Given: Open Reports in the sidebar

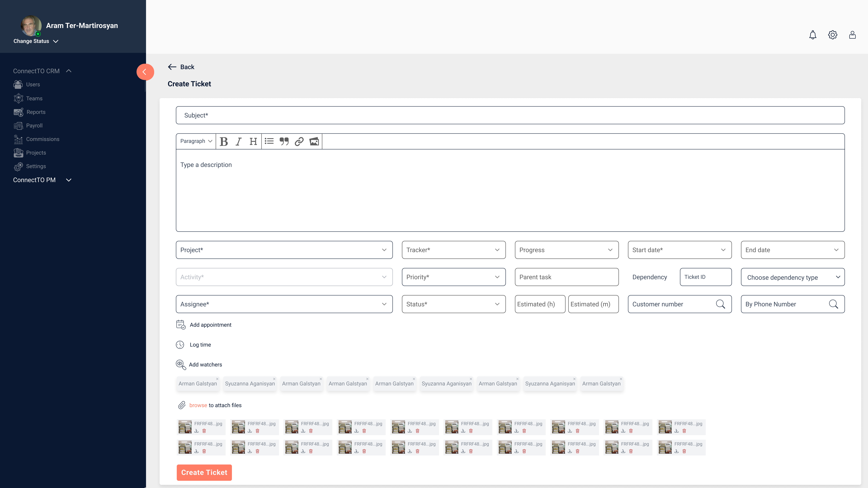Looking at the screenshot, I should pyautogui.click(x=30, y=112).
